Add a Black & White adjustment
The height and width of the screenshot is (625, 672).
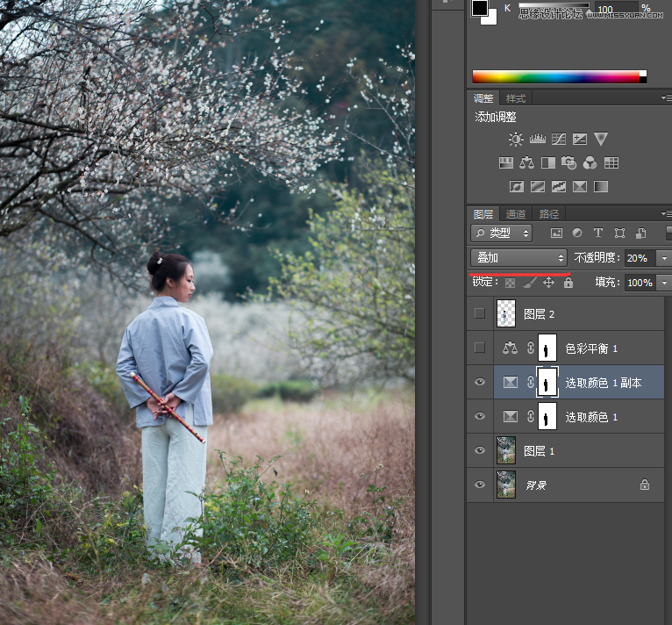pos(548,162)
